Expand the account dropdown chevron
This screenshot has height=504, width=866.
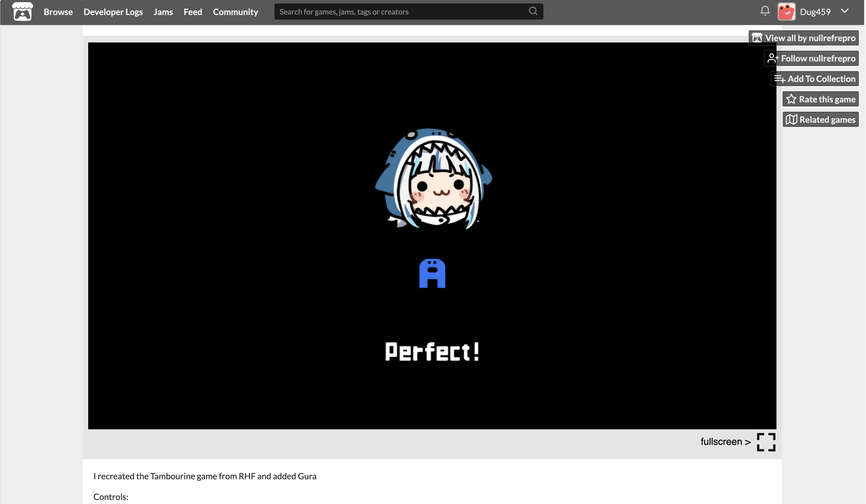point(845,11)
